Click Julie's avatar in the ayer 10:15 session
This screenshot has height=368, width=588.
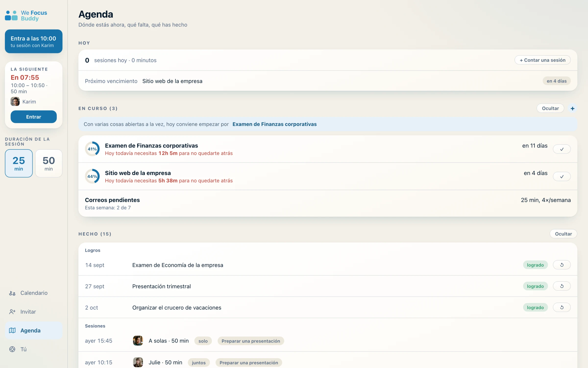138,362
